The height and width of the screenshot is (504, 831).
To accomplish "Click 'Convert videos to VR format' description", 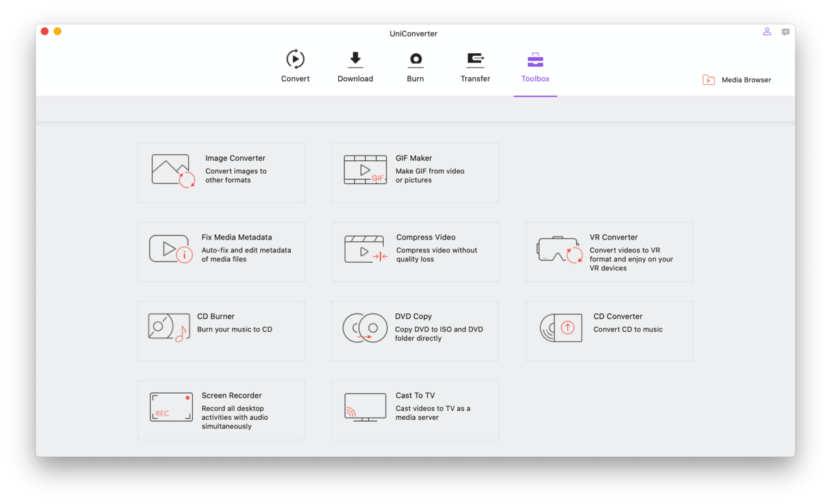I will [x=631, y=259].
